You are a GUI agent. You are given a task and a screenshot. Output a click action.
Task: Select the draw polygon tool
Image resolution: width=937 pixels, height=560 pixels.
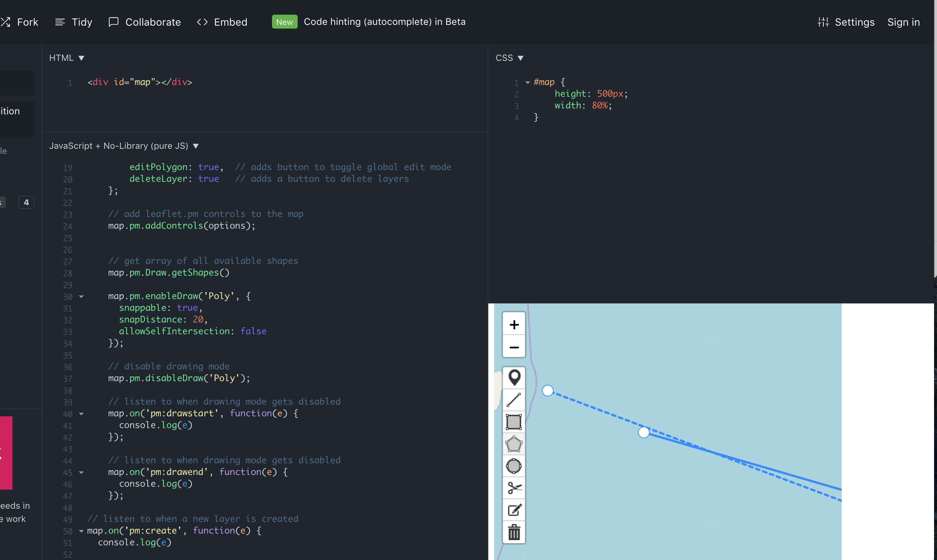tap(514, 444)
